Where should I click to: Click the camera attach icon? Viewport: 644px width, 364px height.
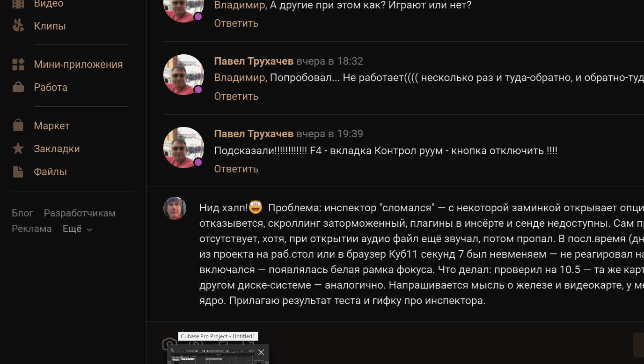point(169,345)
